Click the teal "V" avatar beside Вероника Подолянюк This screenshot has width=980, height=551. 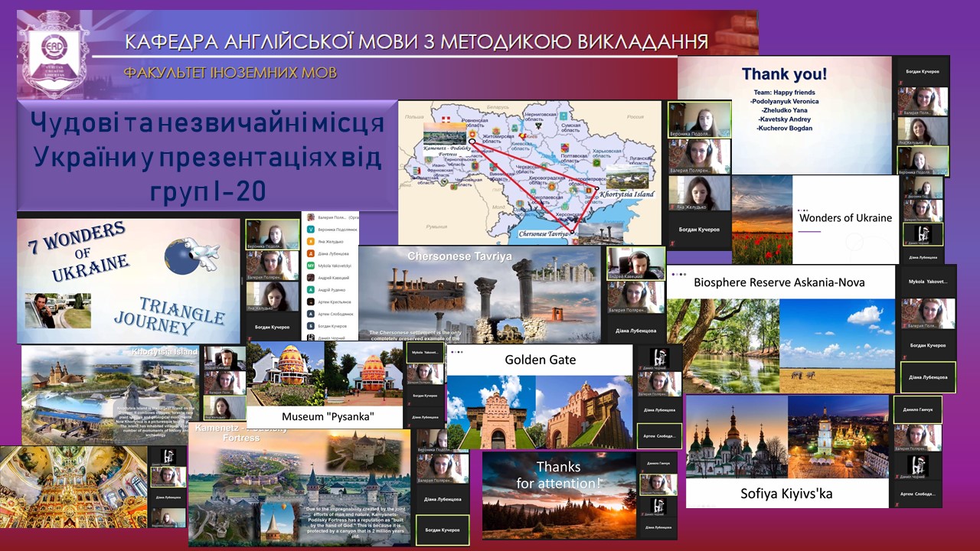point(311,230)
